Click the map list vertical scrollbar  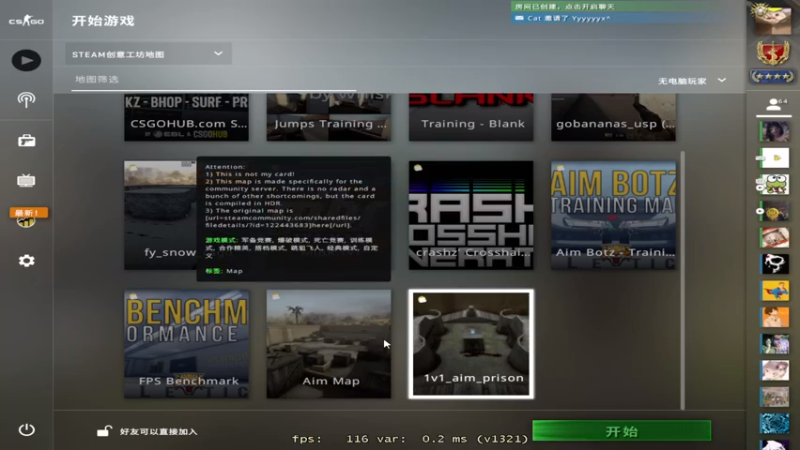click(x=682, y=280)
